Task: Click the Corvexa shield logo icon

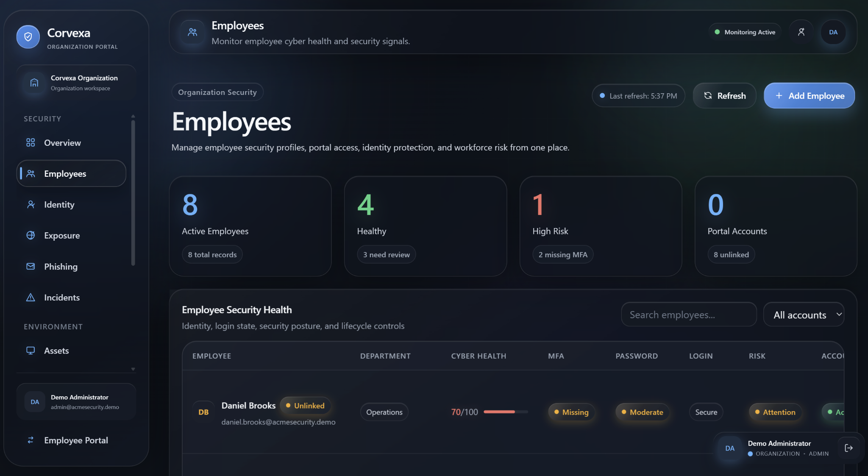Action: tap(28, 37)
